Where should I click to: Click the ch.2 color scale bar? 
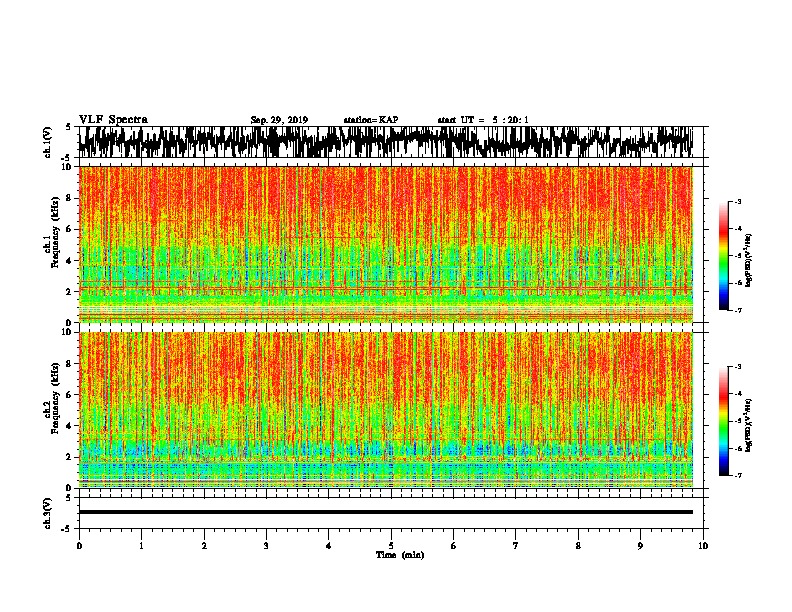coord(723,421)
